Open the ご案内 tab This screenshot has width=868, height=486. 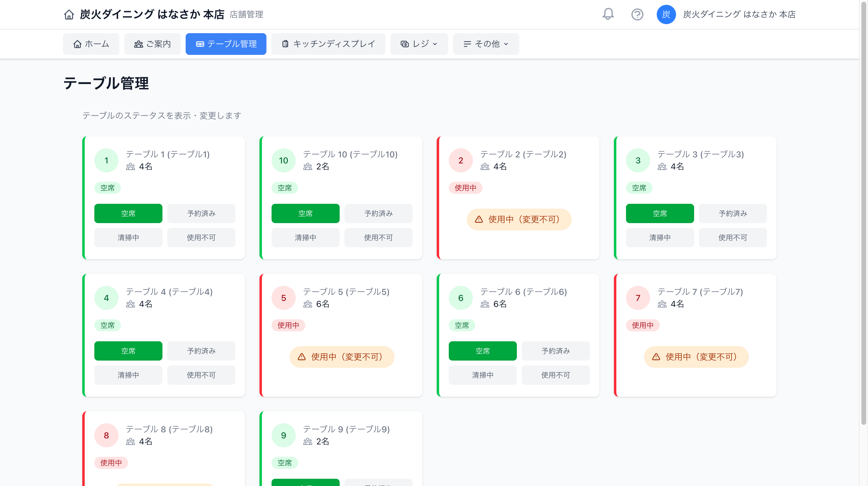tap(152, 44)
